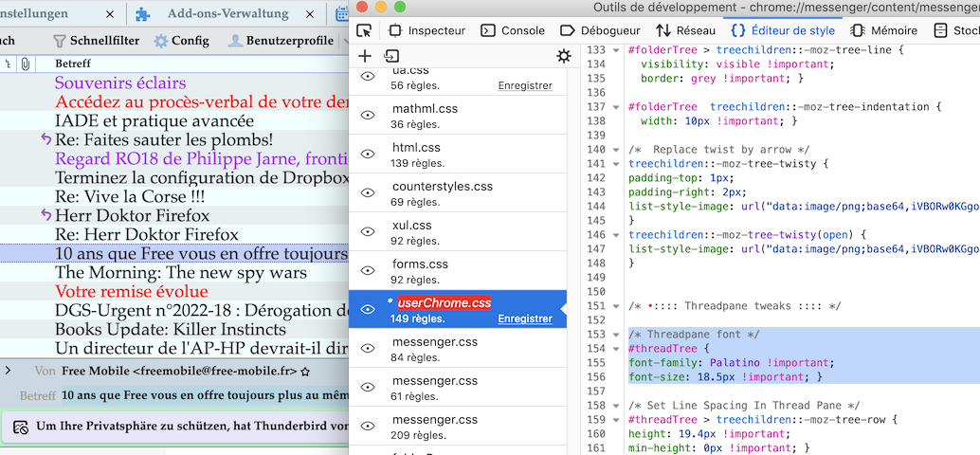
Task: Switch to the Mémoire tab
Action: 884,30
